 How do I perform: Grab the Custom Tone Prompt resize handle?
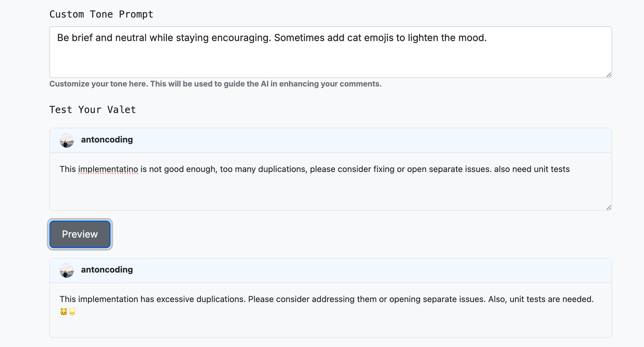pos(608,75)
